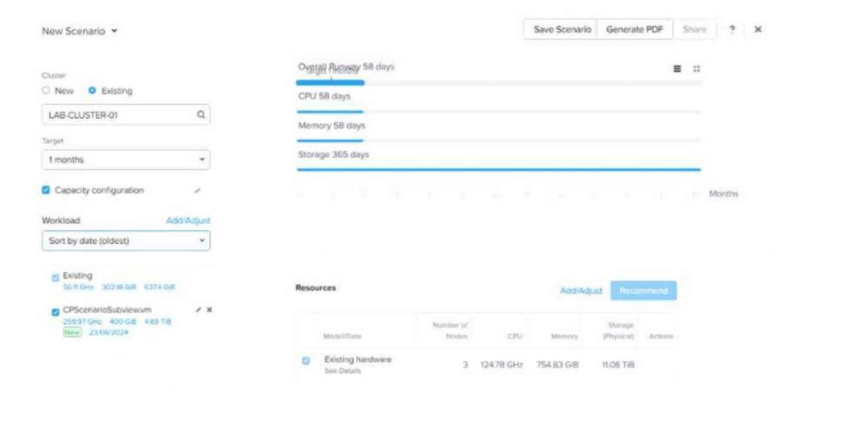868x428 pixels.
Task: Remove CPScenarioSubview.vm workload with X icon
Action: 210,310
